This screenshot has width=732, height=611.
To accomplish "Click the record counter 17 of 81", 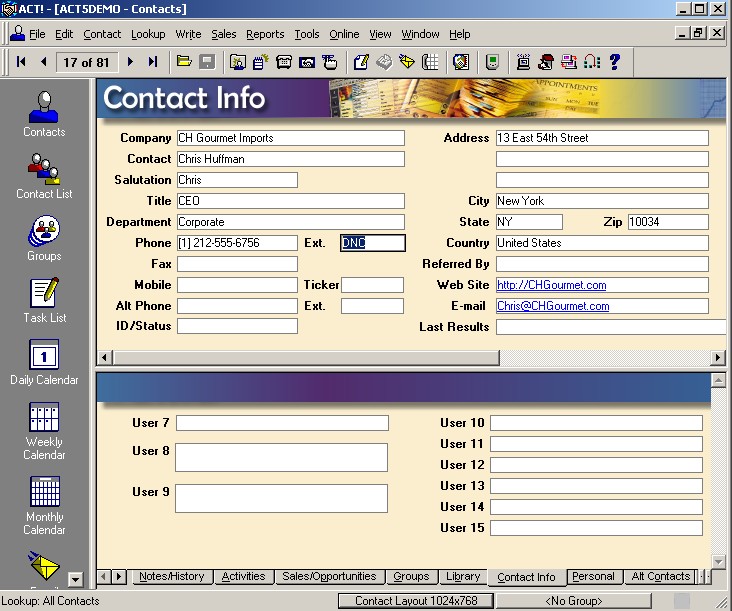I will coord(86,62).
